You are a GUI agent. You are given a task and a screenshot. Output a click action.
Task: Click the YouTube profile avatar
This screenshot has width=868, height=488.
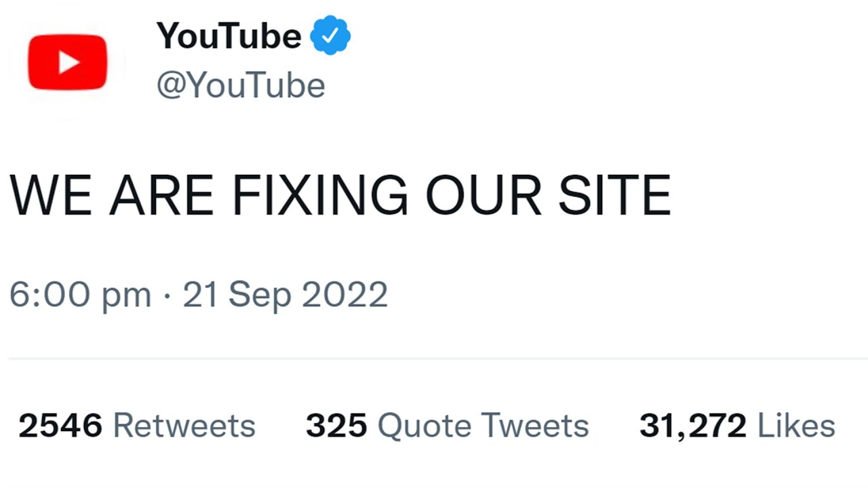pos(67,62)
